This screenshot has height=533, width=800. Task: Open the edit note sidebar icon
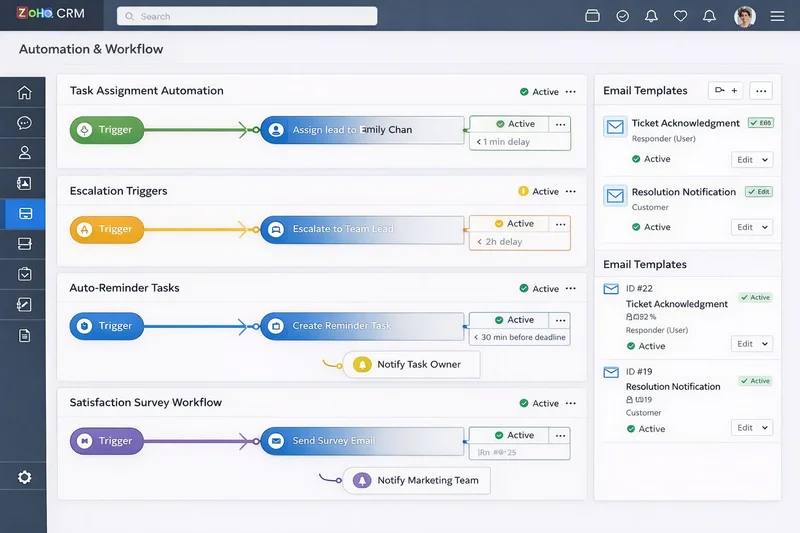(x=24, y=304)
